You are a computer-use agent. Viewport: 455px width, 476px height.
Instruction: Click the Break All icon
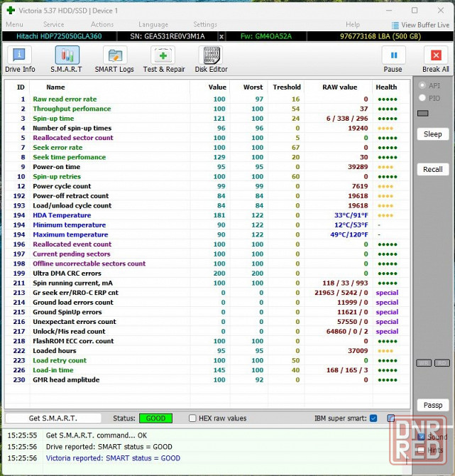[435, 59]
